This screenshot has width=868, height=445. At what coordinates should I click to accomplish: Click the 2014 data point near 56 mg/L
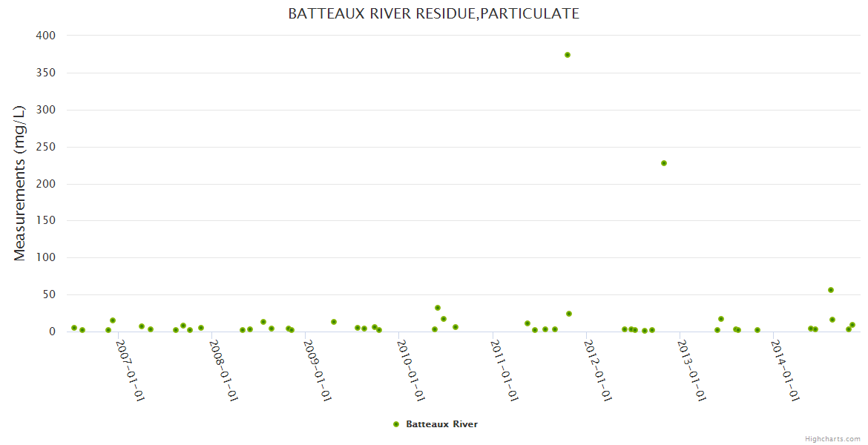point(831,290)
